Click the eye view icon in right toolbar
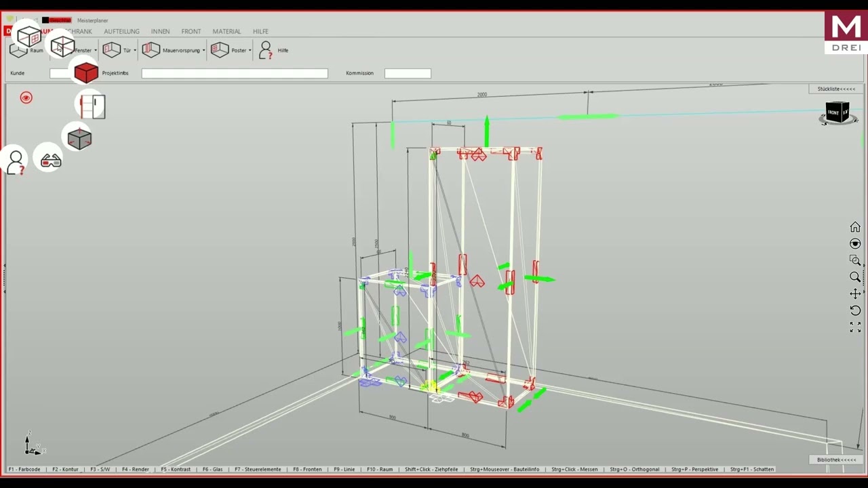 point(855,243)
